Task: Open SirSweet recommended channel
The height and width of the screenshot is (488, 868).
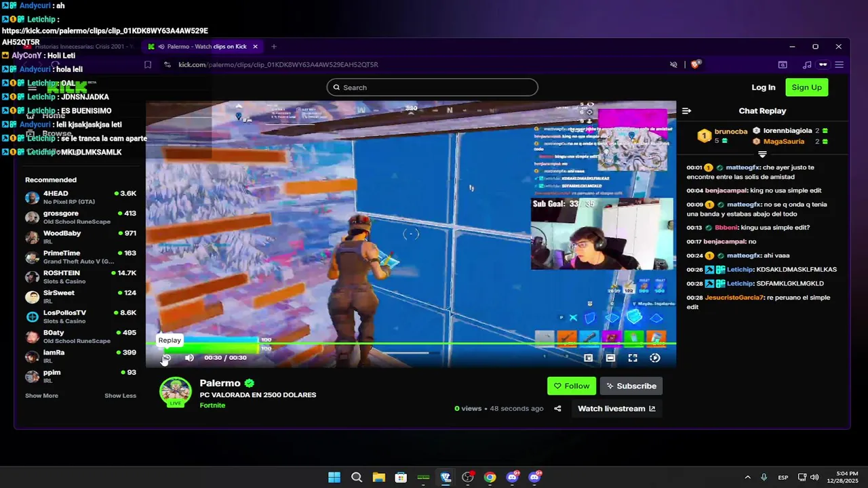Action: (81, 297)
